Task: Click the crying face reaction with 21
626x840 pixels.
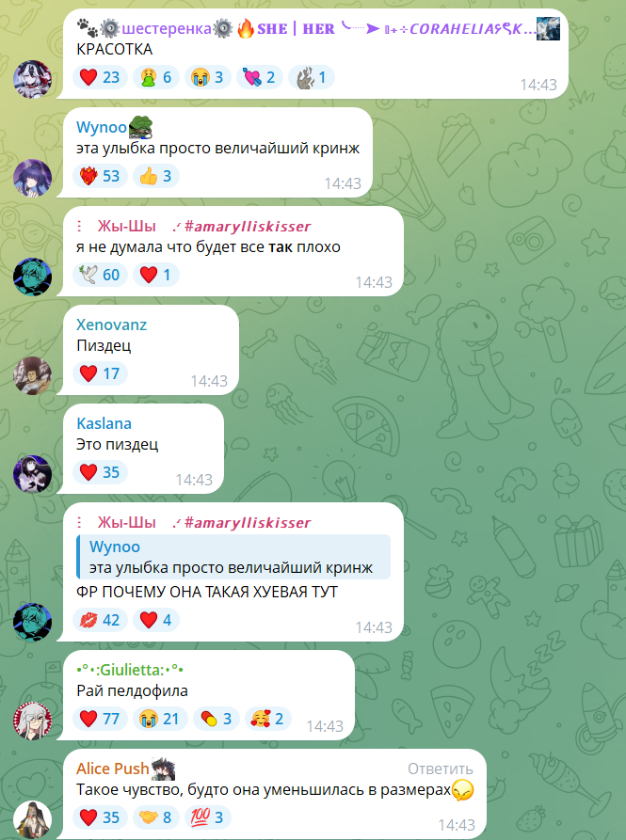Action: (160, 719)
